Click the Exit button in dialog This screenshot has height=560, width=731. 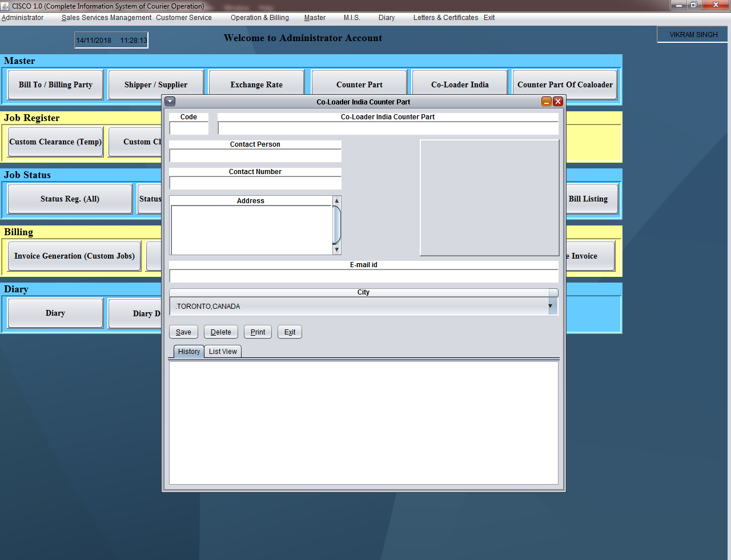pyautogui.click(x=290, y=332)
